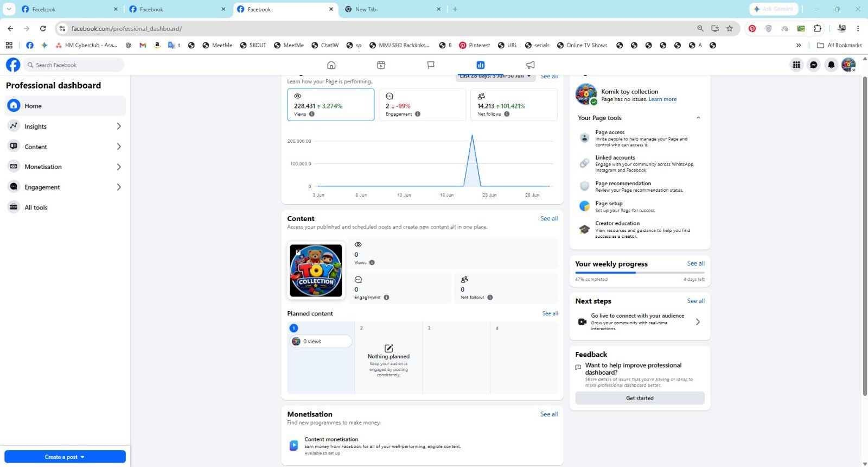
Task: Open the Ads megaphone icon in top navigation
Action: pyautogui.click(x=531, y=65)
